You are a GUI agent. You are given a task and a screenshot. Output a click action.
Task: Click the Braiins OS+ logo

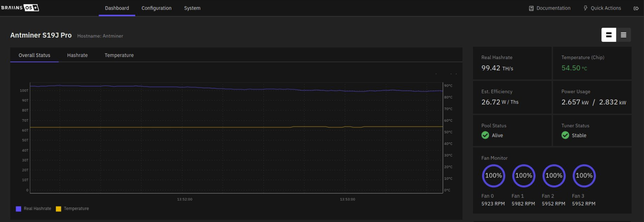tap(20, 8)
